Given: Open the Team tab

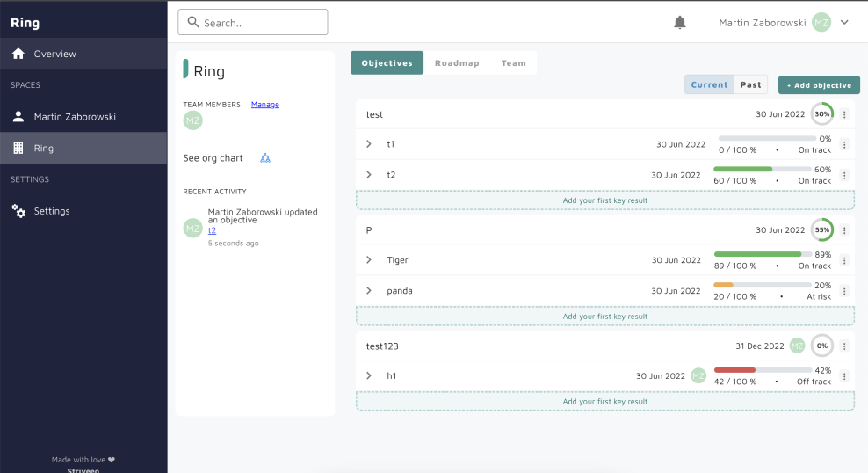Looking at the screenshot, I should 514,63.
